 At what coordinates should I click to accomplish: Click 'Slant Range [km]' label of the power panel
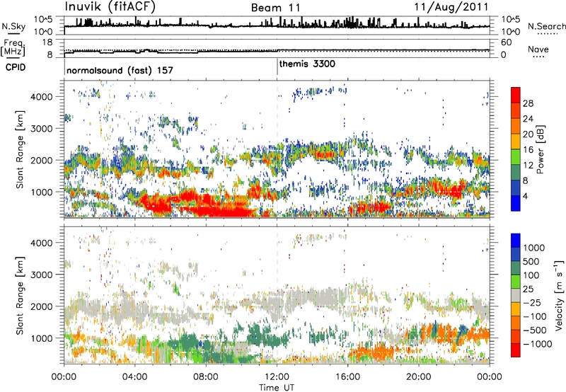(20, 149)
